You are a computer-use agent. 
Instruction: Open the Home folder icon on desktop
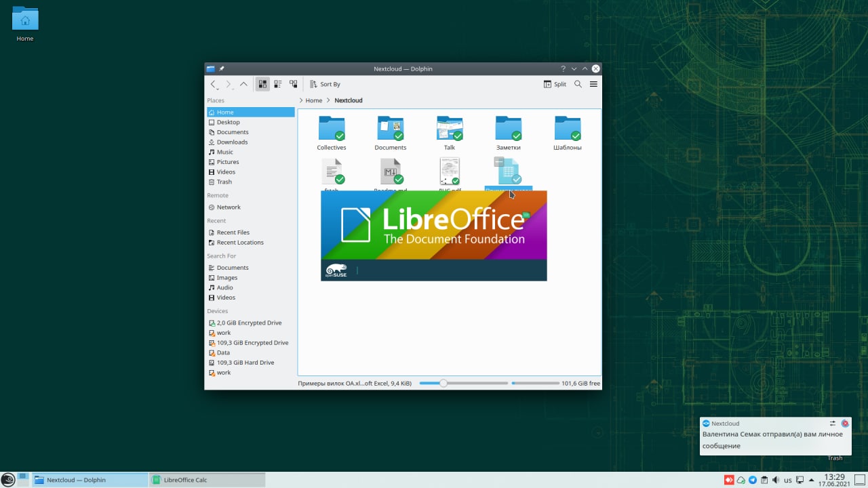tap(25, 24)
